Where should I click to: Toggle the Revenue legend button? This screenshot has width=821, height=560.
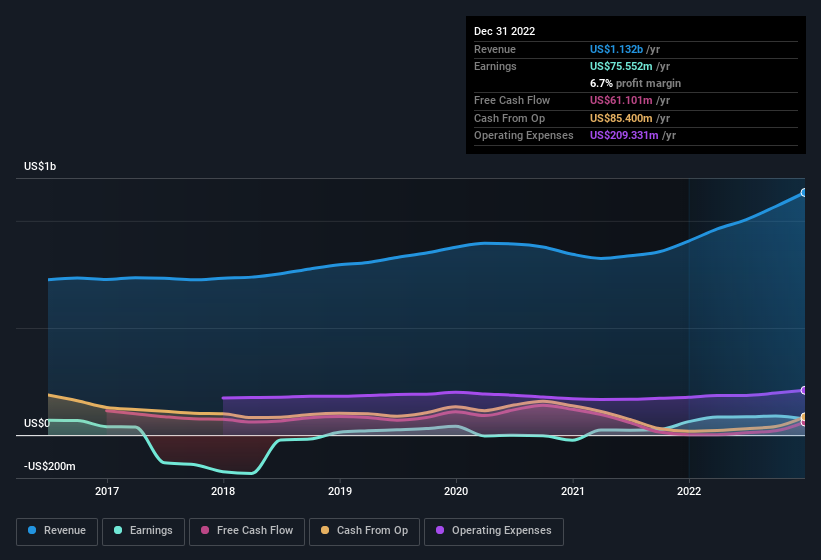(x=57, y=531)
